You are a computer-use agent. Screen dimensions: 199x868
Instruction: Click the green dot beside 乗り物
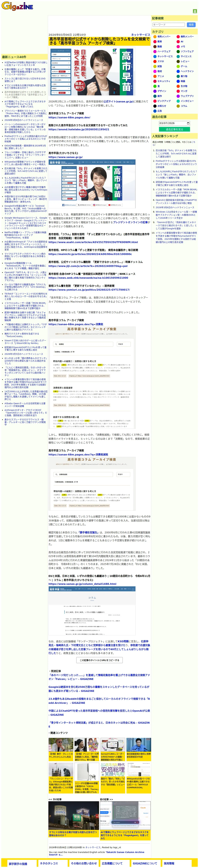tap(178, 76)
